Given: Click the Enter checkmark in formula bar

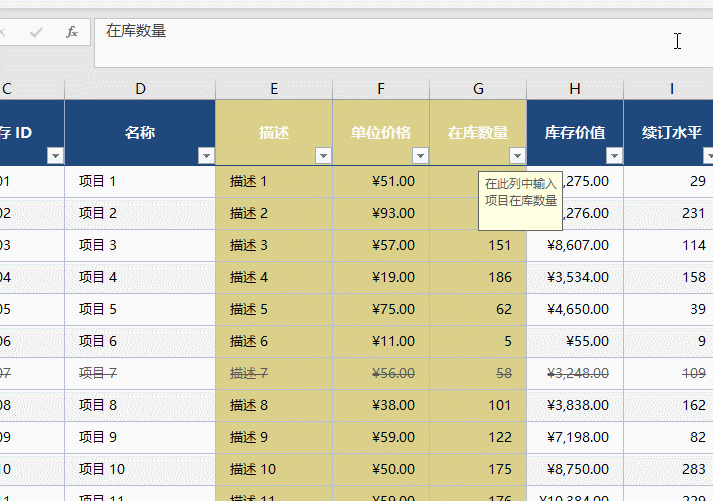Looking at the screenshot, I should (x=36, y=32).
